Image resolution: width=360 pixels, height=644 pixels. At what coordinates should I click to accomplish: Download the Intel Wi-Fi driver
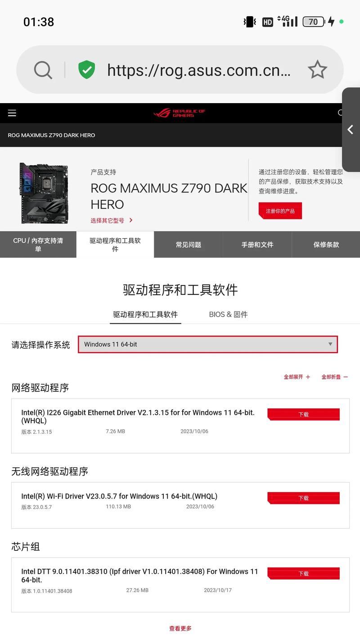pos(303,498)
